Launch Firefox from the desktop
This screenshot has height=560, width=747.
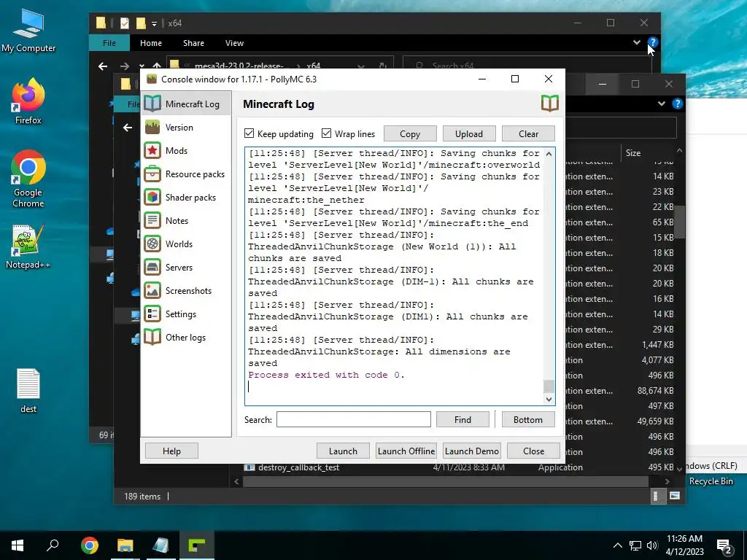(x=28, y=101)
